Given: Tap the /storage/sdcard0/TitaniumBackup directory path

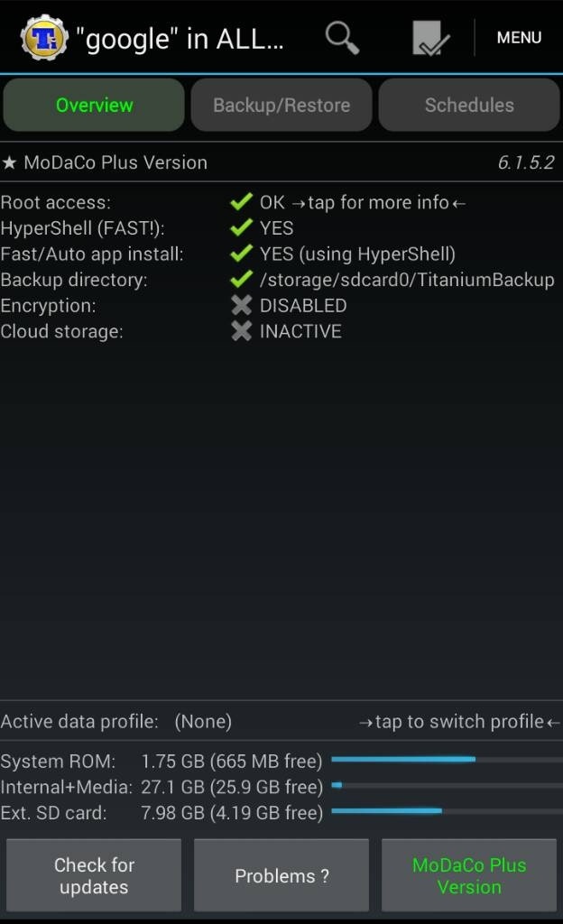Looking at the screenshot, I should 407,280.
